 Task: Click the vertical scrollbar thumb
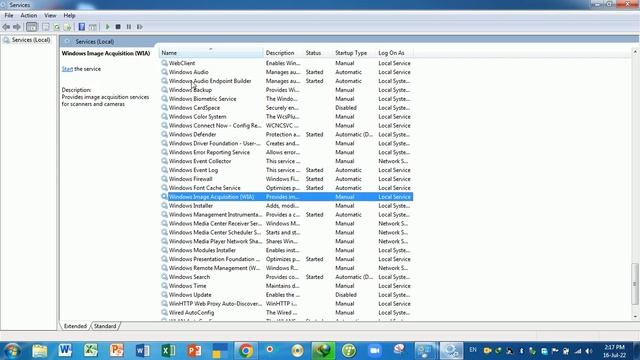click(635, 284)
